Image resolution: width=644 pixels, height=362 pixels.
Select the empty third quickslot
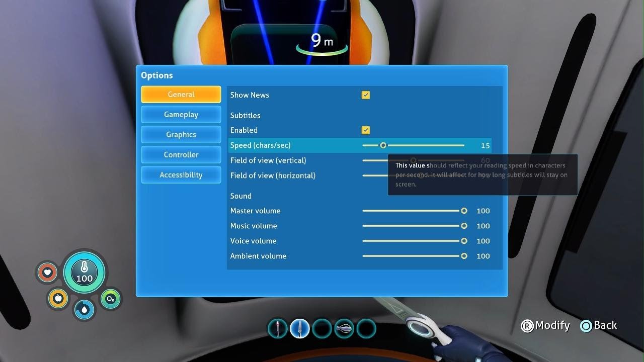(322, 329)
